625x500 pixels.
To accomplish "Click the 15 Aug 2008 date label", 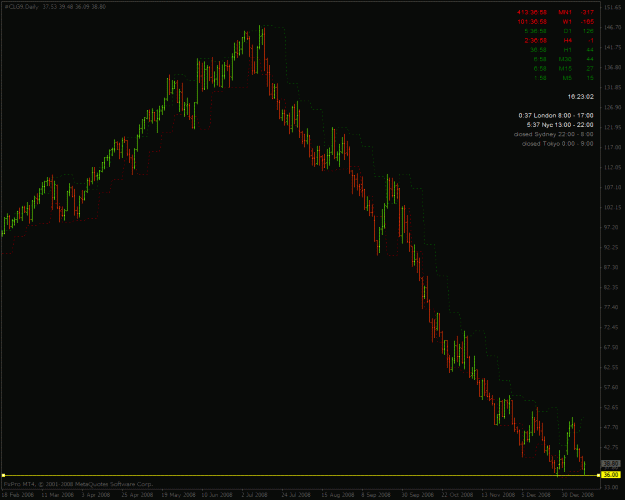I will tap(337, 495).
